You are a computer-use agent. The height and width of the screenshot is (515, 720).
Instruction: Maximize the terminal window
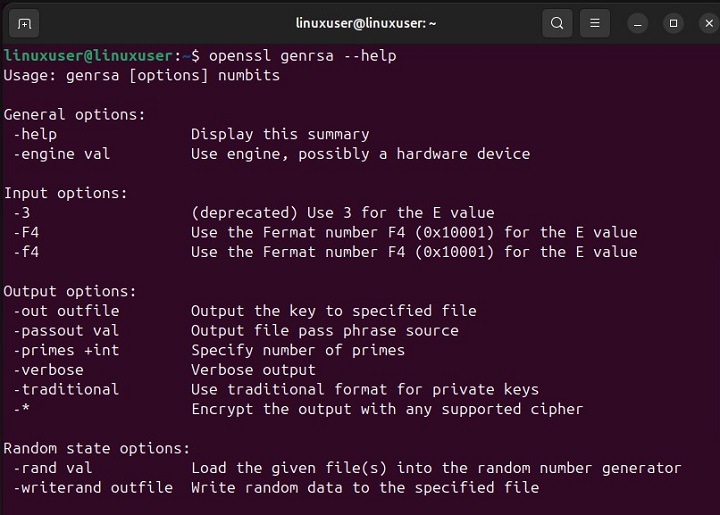click(673, 23)
